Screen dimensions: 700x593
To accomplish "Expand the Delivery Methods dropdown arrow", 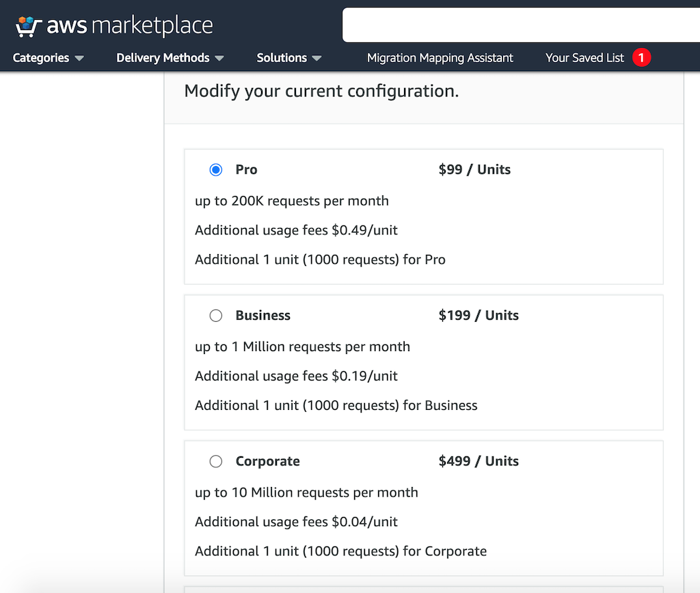I will click(x=219, y=59).
